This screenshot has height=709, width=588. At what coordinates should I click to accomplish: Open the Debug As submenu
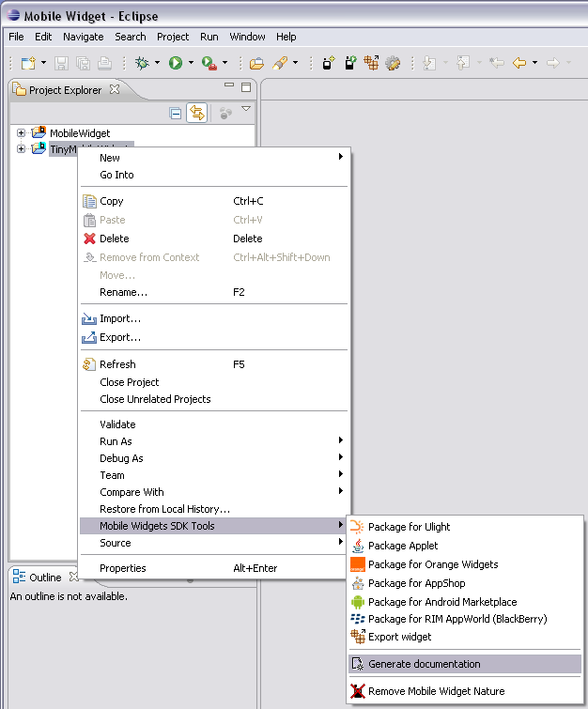(213, 458)
